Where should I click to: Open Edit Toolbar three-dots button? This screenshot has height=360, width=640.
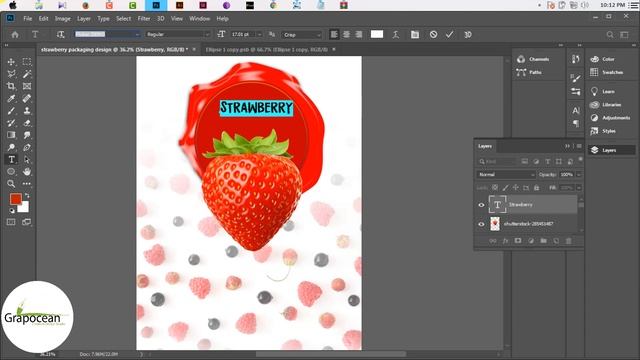pyautogui.click(x=27, y=184)
